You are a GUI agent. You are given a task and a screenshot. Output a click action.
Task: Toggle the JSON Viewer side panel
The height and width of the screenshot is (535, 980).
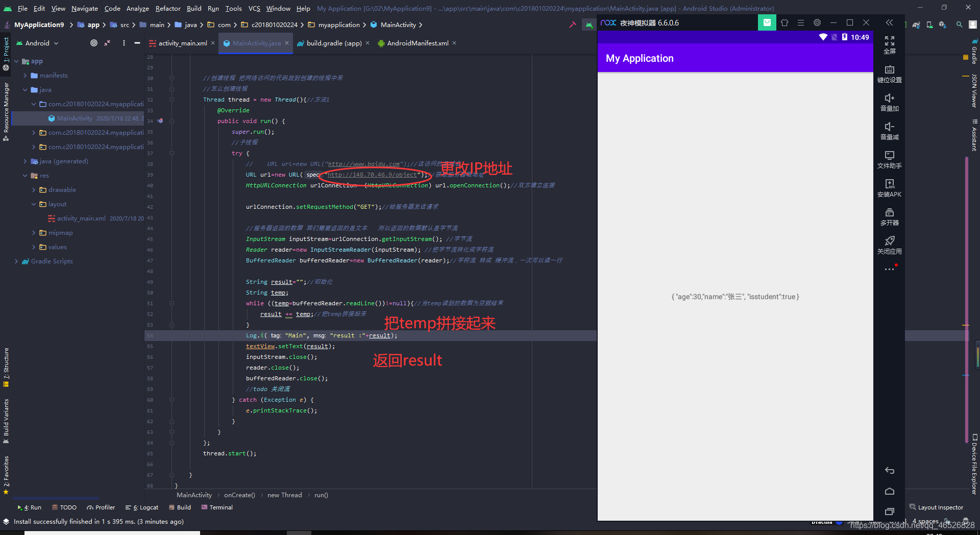tap(974, 90)
